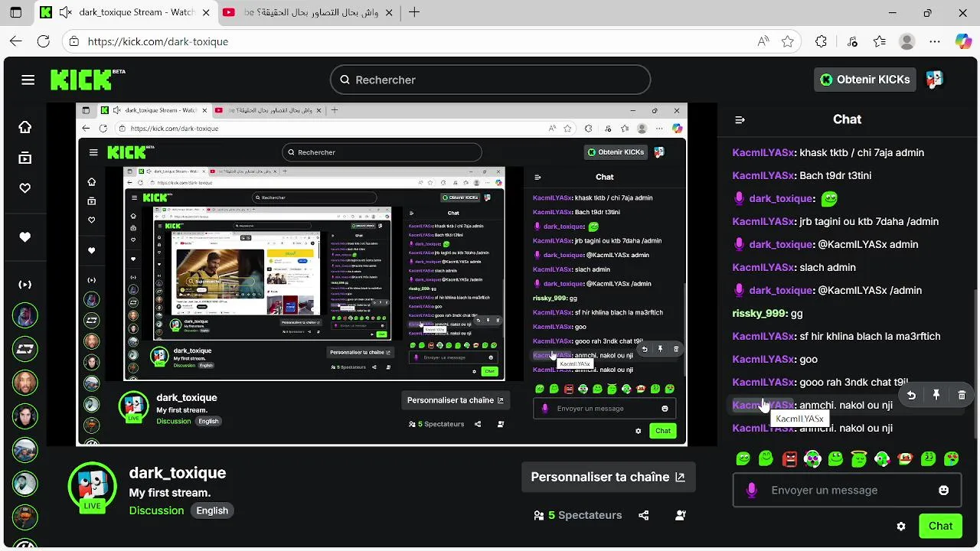Open the browser profile icon
The height and width of the screenshot is (551, 980).
[907, 41]
